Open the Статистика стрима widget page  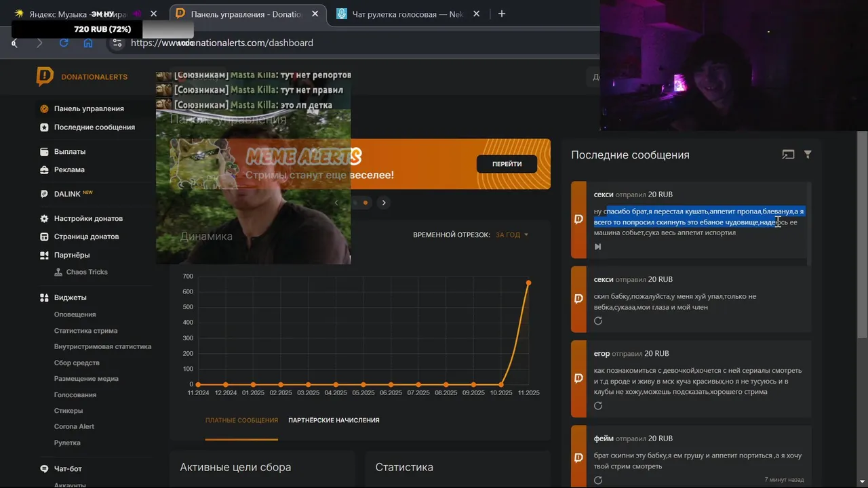tap(86, 331)
